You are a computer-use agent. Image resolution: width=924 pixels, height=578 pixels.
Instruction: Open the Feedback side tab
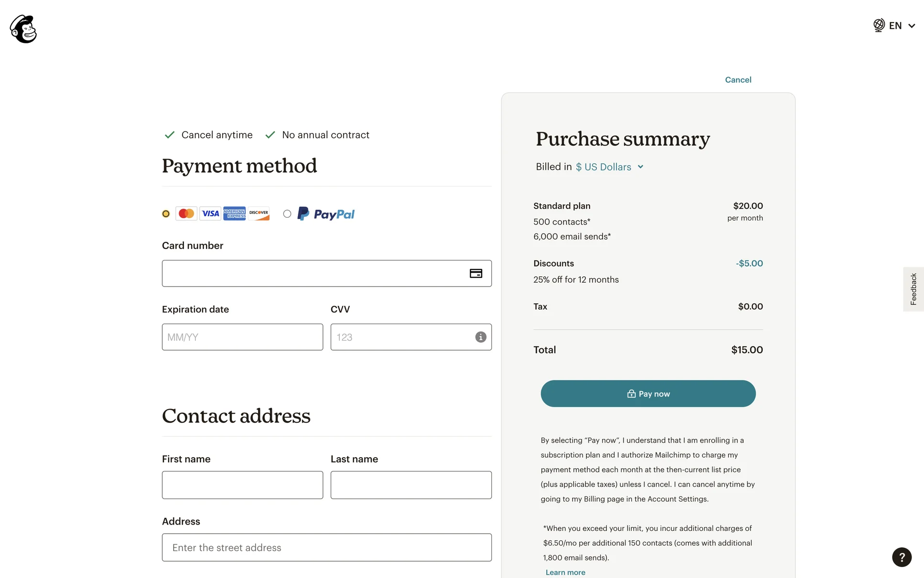(x=913, y=289)
